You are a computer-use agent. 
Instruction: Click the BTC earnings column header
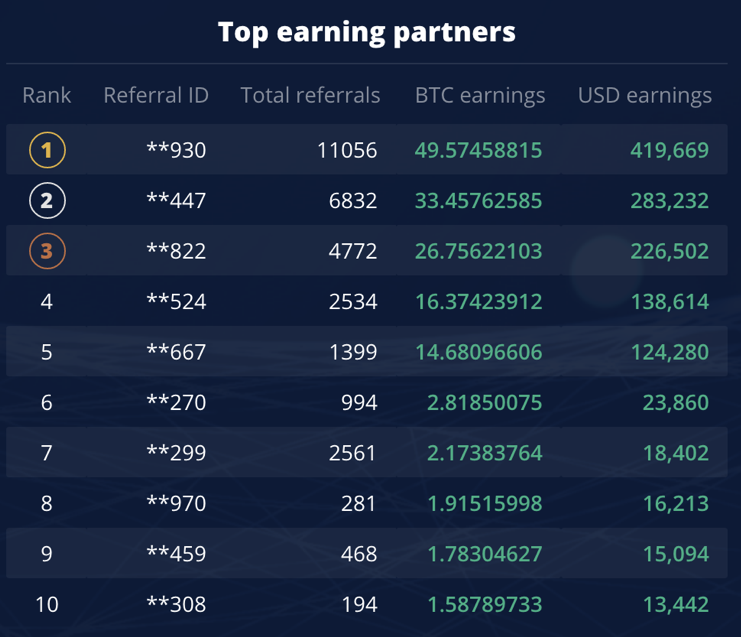coord(480,96)
